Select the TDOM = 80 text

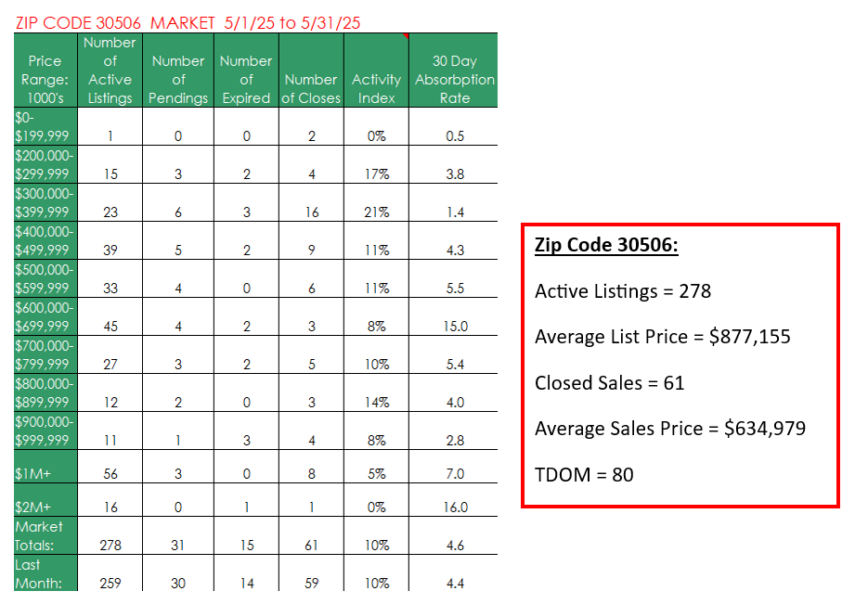584,475
